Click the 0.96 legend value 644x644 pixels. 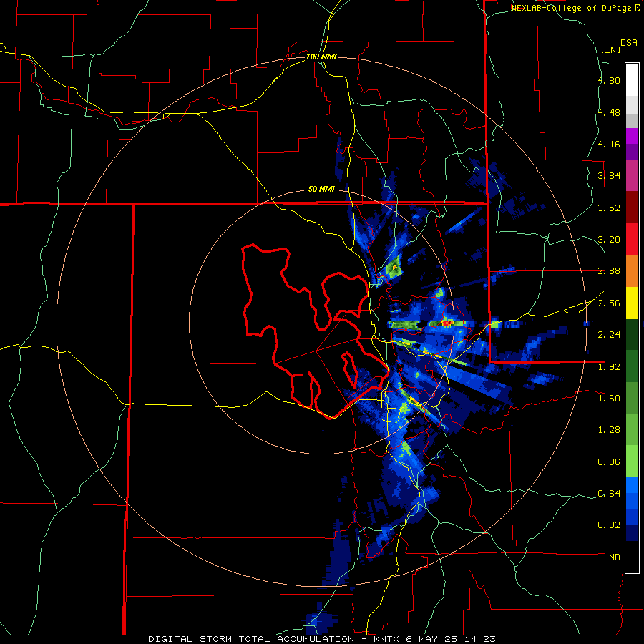click(609, 462)
